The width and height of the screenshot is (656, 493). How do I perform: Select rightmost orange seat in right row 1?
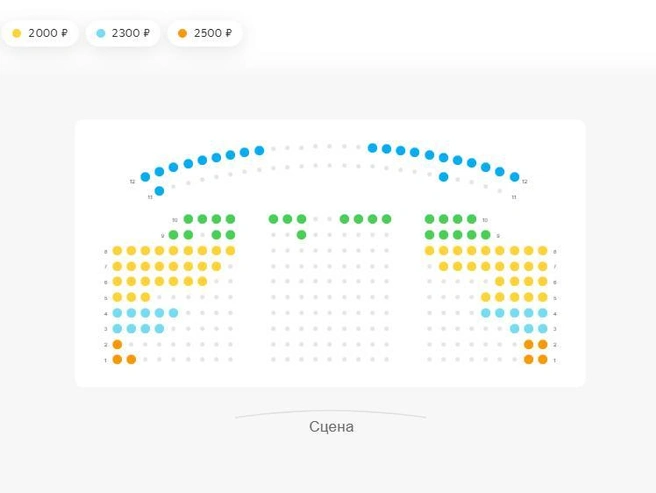coord(543,359)
